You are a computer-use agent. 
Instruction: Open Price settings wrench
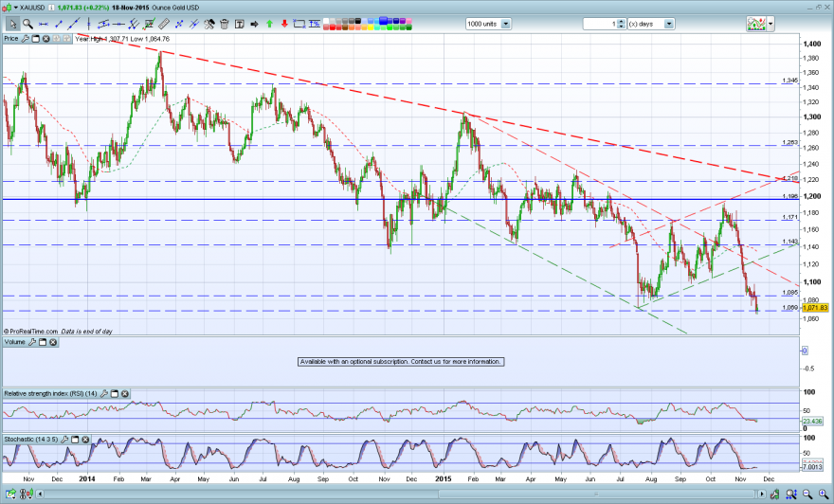click(25, 39)
